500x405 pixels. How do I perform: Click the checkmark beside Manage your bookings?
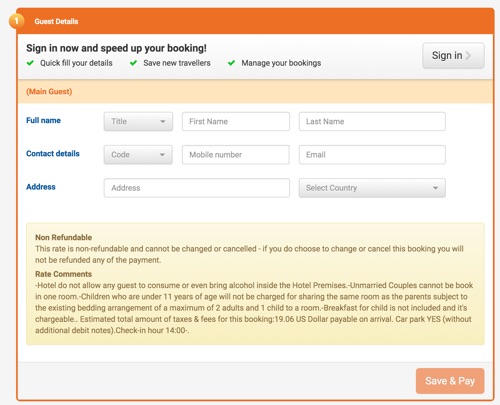click(231, 63)
